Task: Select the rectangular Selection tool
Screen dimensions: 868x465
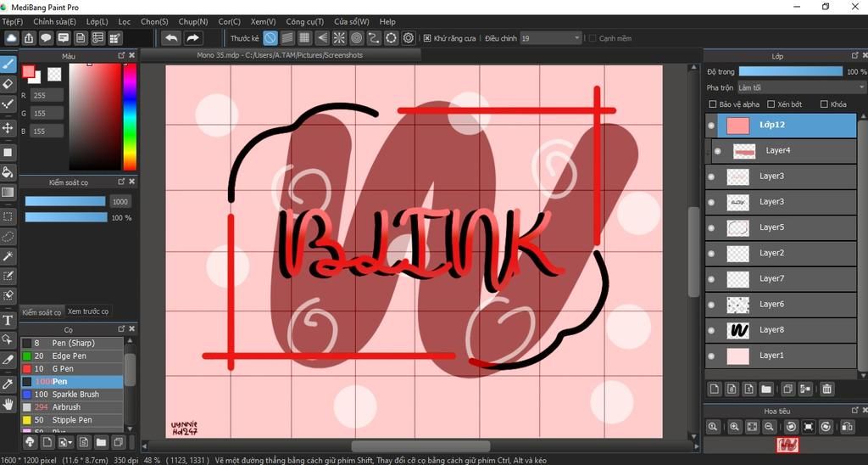Action: pos(8,216)
